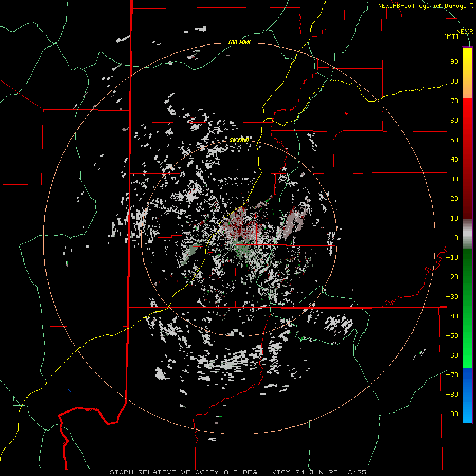Click the -40 value on the velocity scale
This screenshot has width=476, height=476.
(x=452, y=316)
